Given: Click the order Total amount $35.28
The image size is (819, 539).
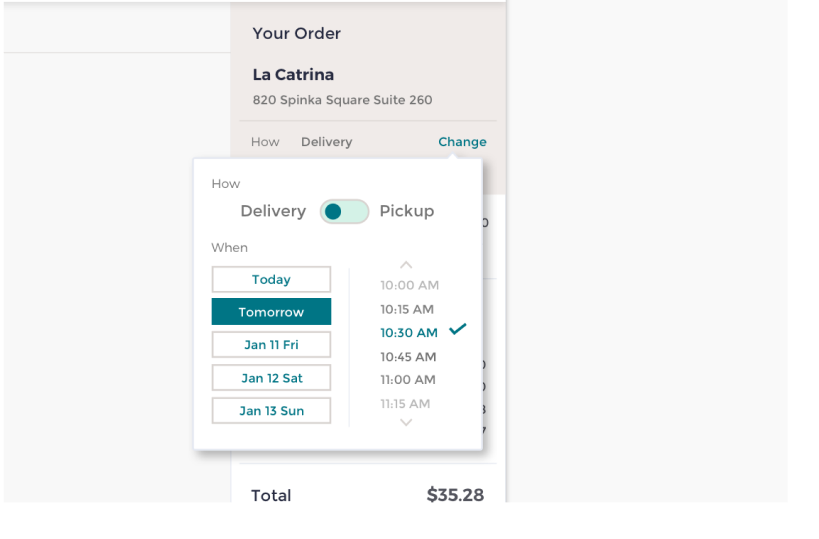Looking at the screenshot, I should (455, 495).
